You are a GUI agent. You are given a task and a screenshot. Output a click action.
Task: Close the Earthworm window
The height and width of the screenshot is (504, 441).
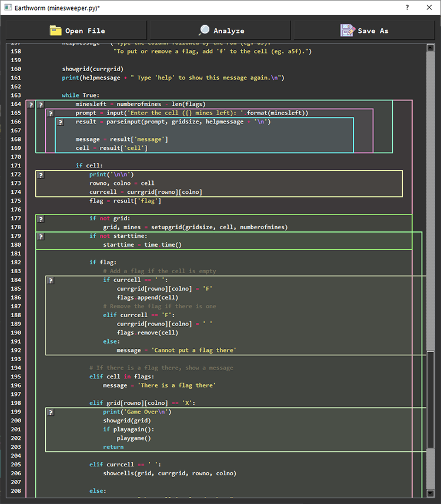point(428,8)
